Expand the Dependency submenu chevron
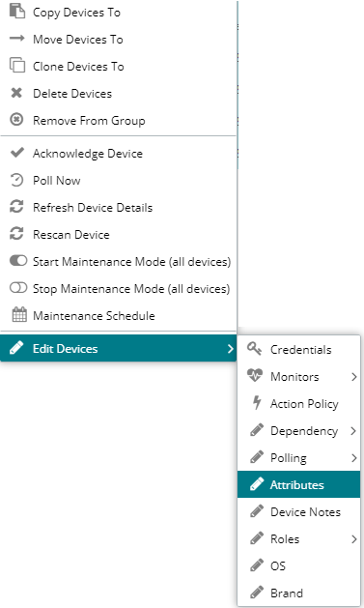The image size is (364, 608). (354, 431)
